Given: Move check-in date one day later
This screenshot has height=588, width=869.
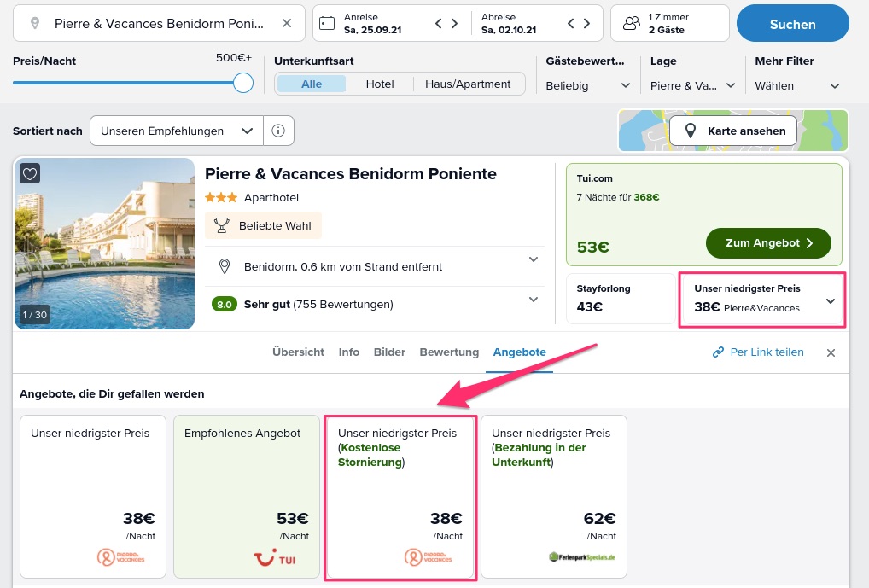Looking at the screenshot, I should [454, 23].
